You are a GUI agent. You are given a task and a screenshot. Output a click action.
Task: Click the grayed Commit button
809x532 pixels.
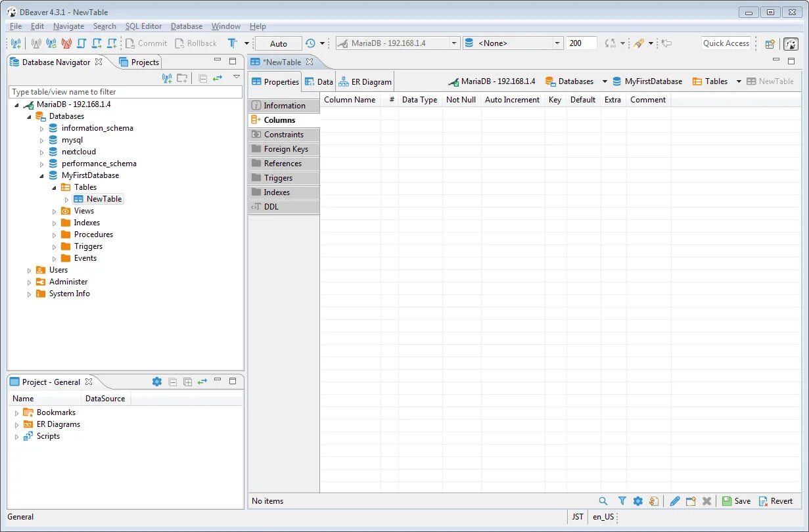pyautogui.click(x=146, y=43)
